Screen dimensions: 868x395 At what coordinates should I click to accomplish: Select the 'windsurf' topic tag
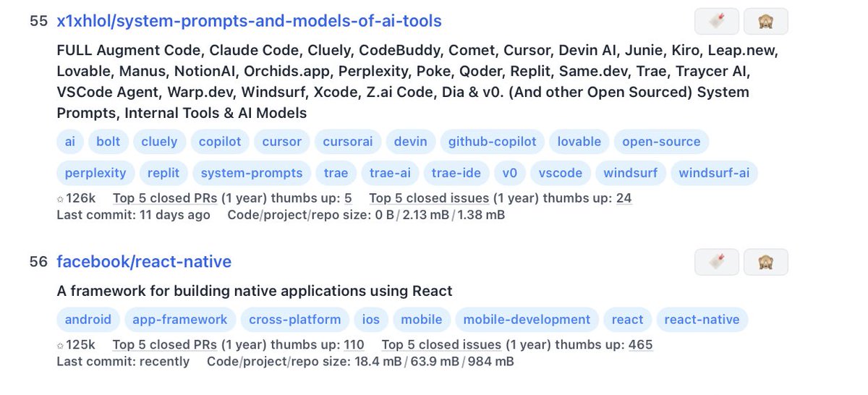click(x=630, y=173)
